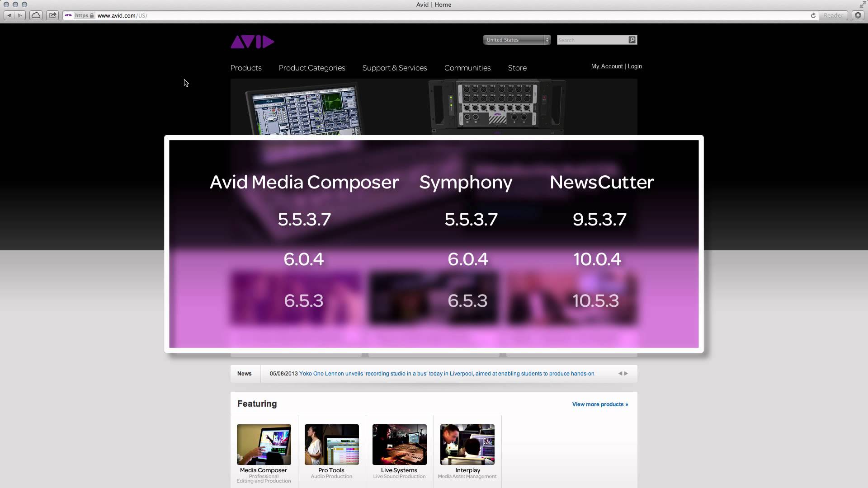This screenshot has width=868, height=488.
Task: Click the View more products link
Action: tap(600, 404)
